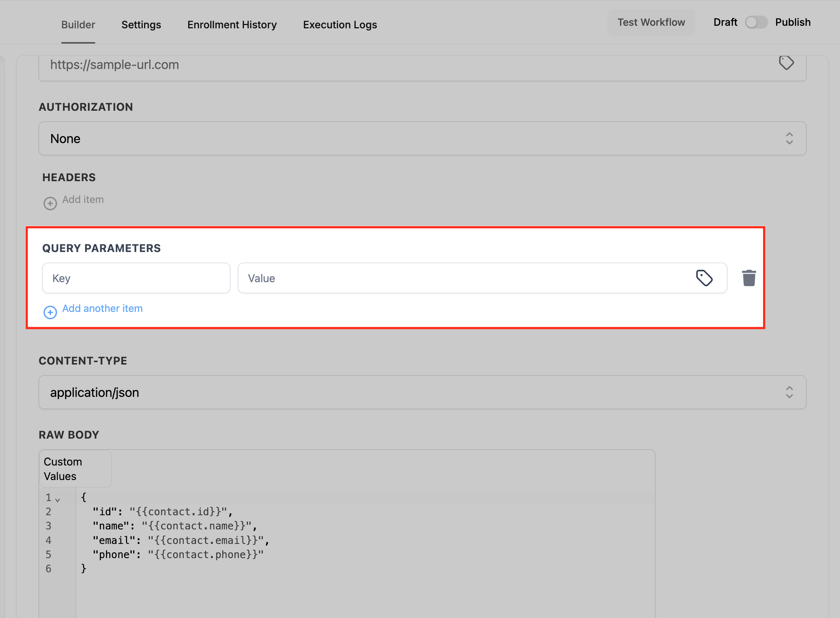Open Custom Values selector in Raw Body
The height and width of the screenshot is (618, 840).
coord(75,469)
